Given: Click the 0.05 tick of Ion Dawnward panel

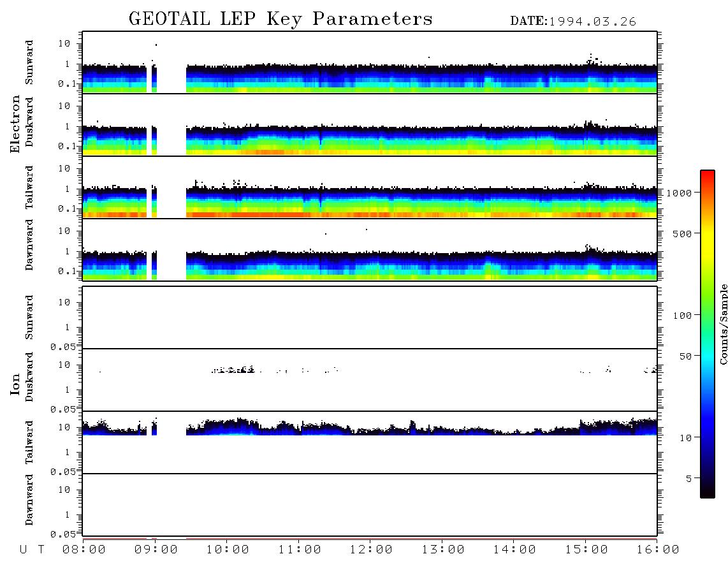Looking at the screenshot, I should point(62,534).
